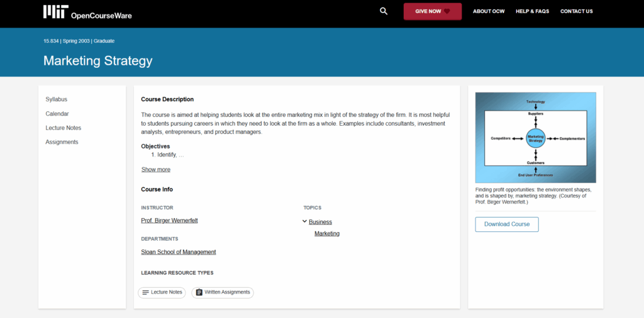Click the MIT OpenCourseWare logo
Viewport: 644px width, 318px height.
(87, 13)
